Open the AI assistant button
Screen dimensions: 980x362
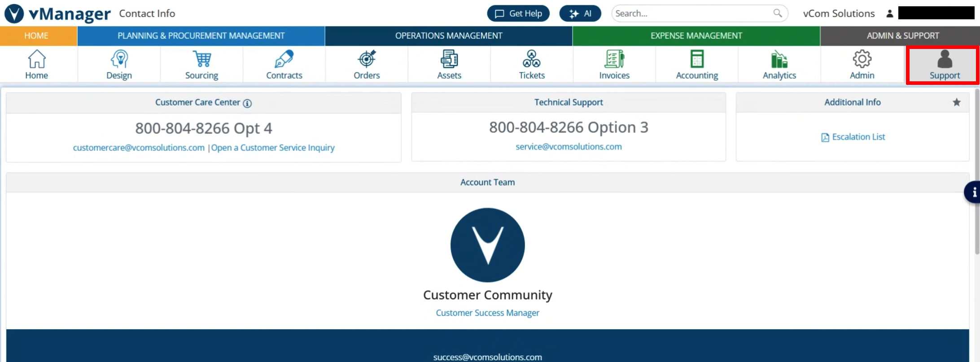point(580,13)
